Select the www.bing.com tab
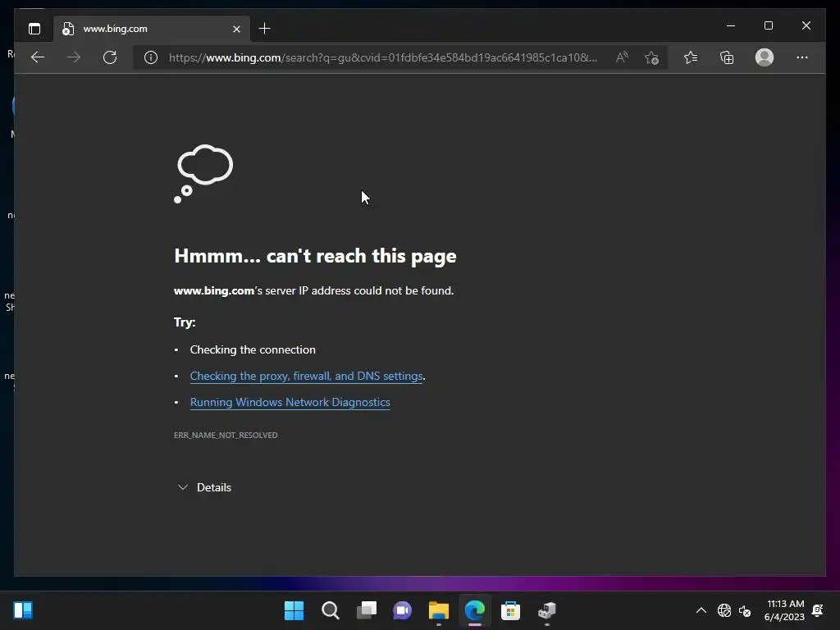 152,29
